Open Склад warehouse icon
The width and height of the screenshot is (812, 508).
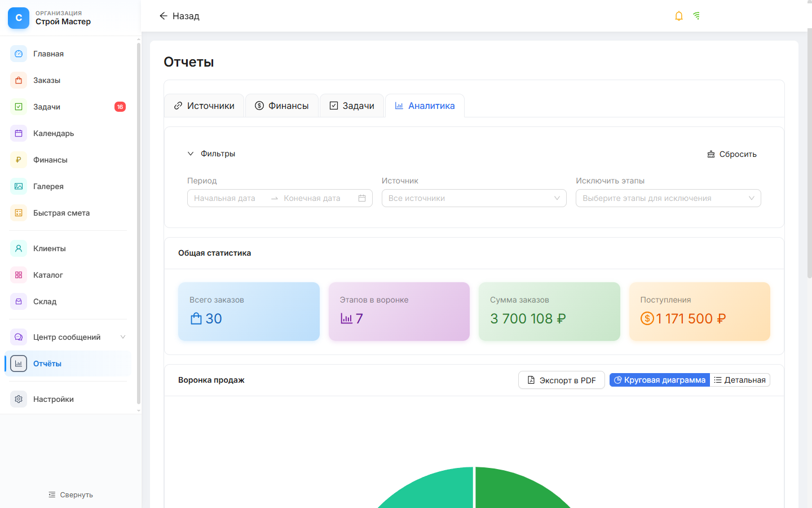pos(19,301)
